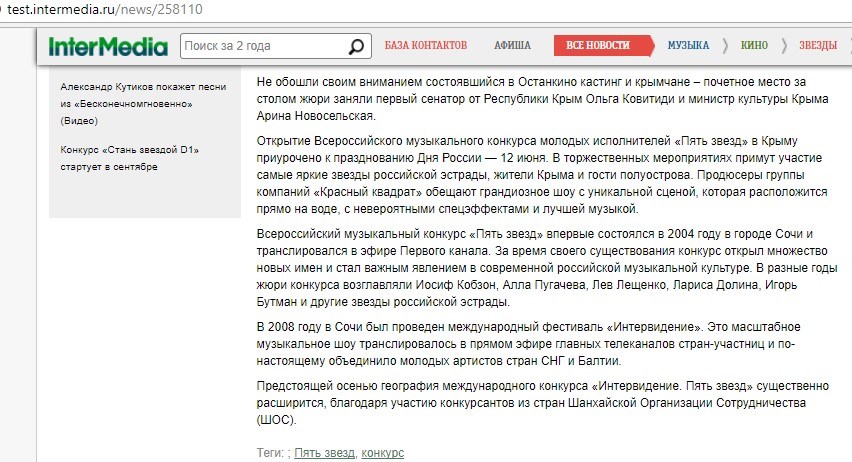Go to the АФИША section
The height and width of the screenshot is (462, 852).
[512, 46]
